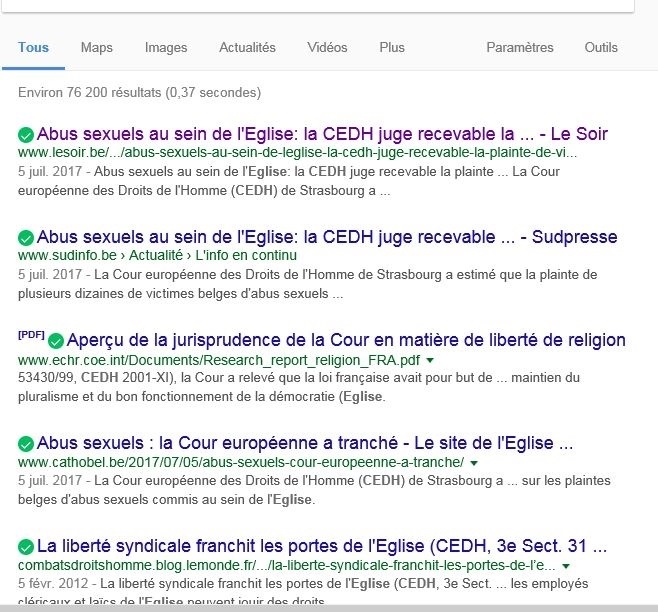Click the Le Soir result snippet text

tap(289, 181)
